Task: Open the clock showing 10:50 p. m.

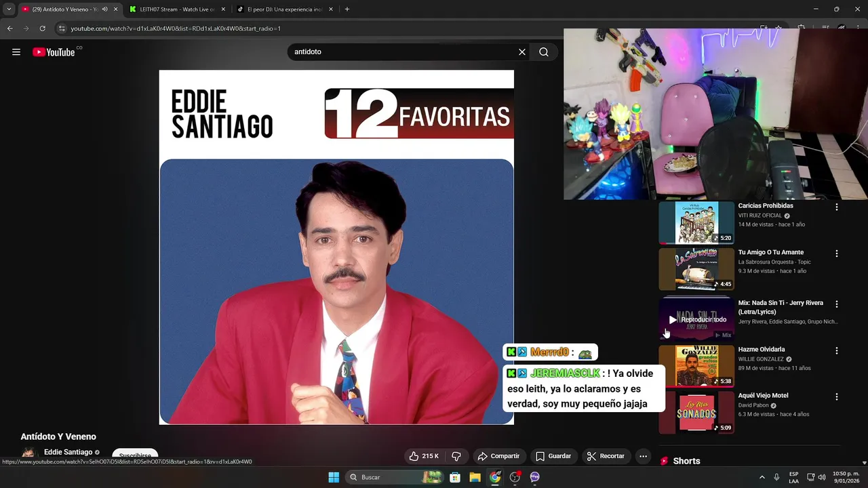Action: [x=846, y=477]
